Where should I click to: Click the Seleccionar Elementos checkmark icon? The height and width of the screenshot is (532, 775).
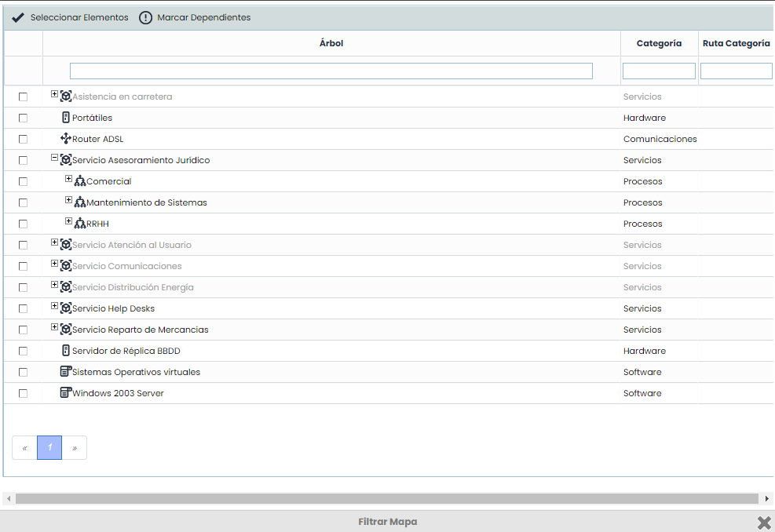[x=18, y=17]
